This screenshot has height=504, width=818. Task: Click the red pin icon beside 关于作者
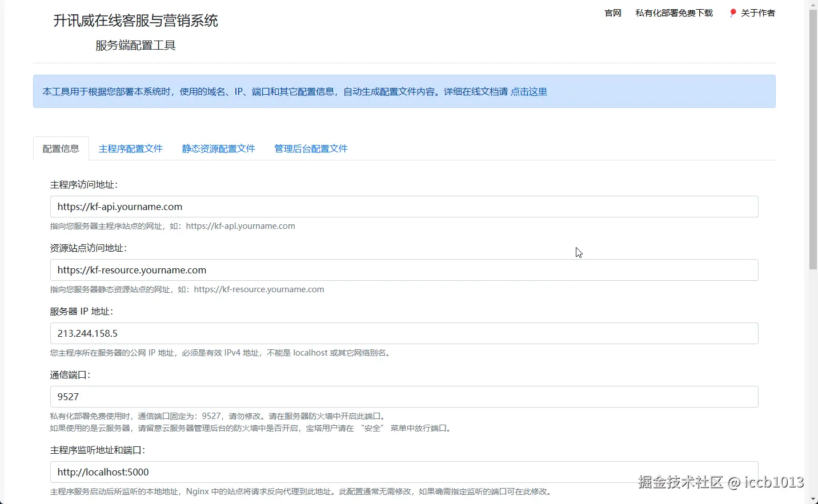point(733,13)
